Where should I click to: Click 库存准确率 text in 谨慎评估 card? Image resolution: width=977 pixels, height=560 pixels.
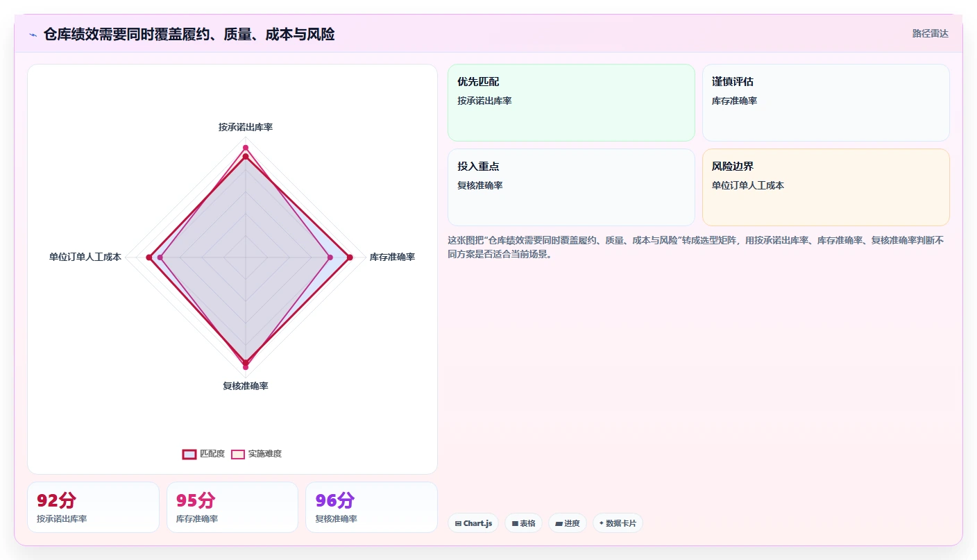[x=735, y=101]
